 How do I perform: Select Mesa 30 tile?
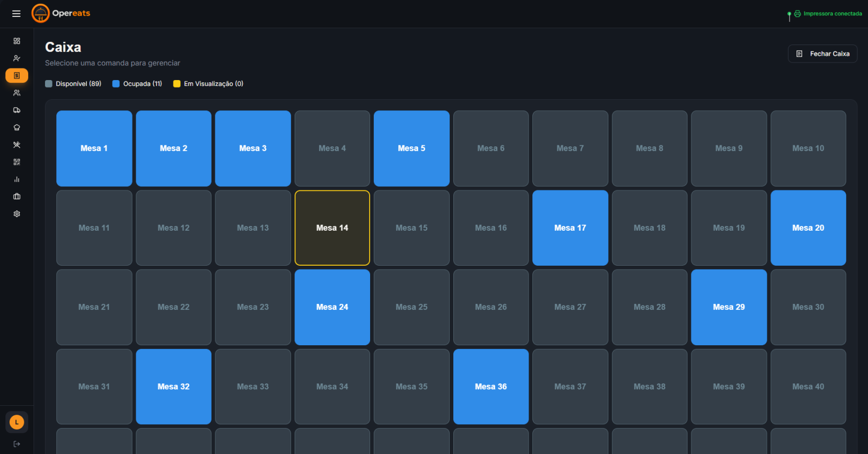(x=809, y=307)
